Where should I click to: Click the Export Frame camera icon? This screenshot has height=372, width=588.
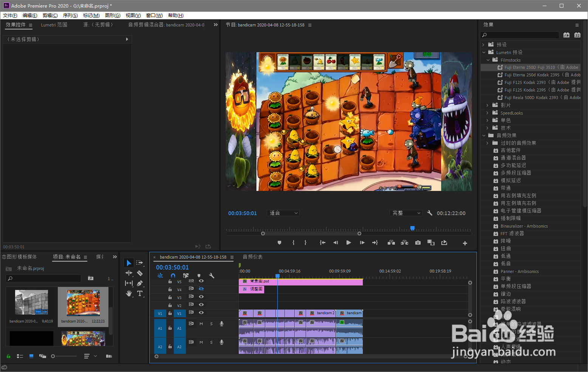(418, 243)
